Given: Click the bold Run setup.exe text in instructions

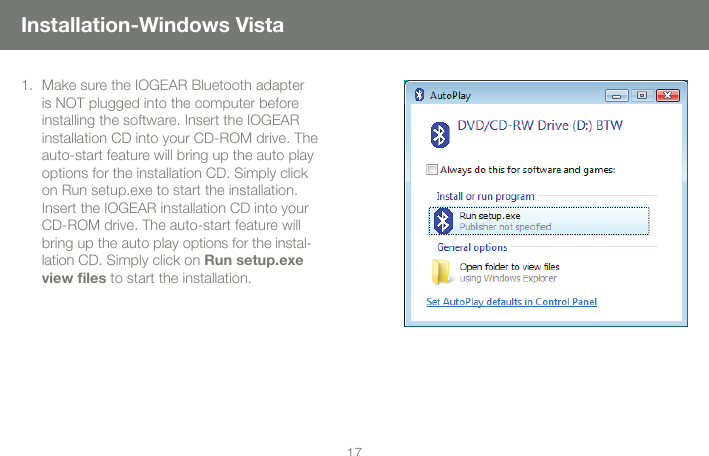Looking at the screenshot, I should pos(254,261).
